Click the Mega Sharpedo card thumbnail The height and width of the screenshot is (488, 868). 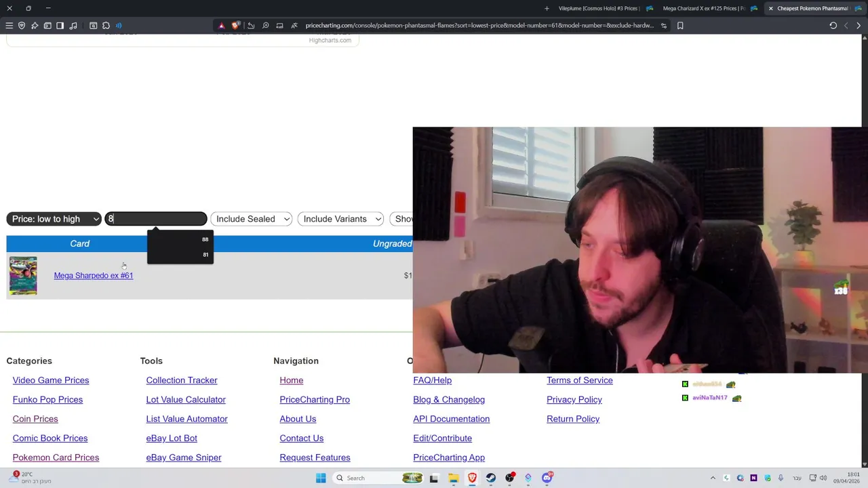click(x=23, y=275)
